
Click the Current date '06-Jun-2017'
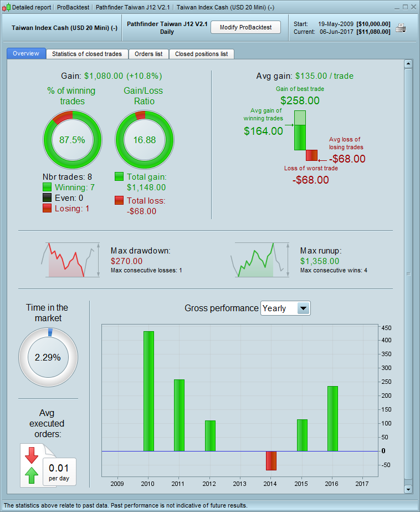(x=336, y=32)
